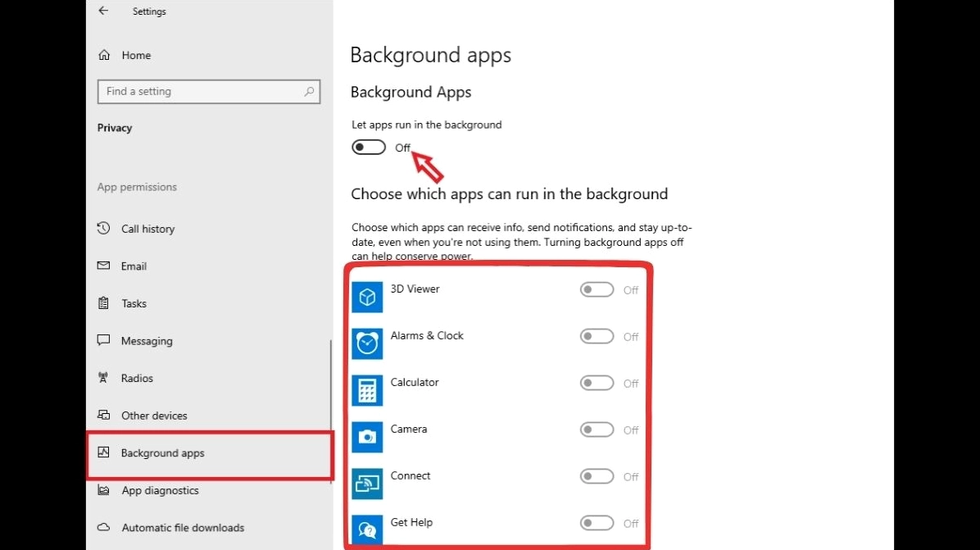Click the back arrow in Settings
980x550 pixels.
pyautogui.click(x=103, y=11)
